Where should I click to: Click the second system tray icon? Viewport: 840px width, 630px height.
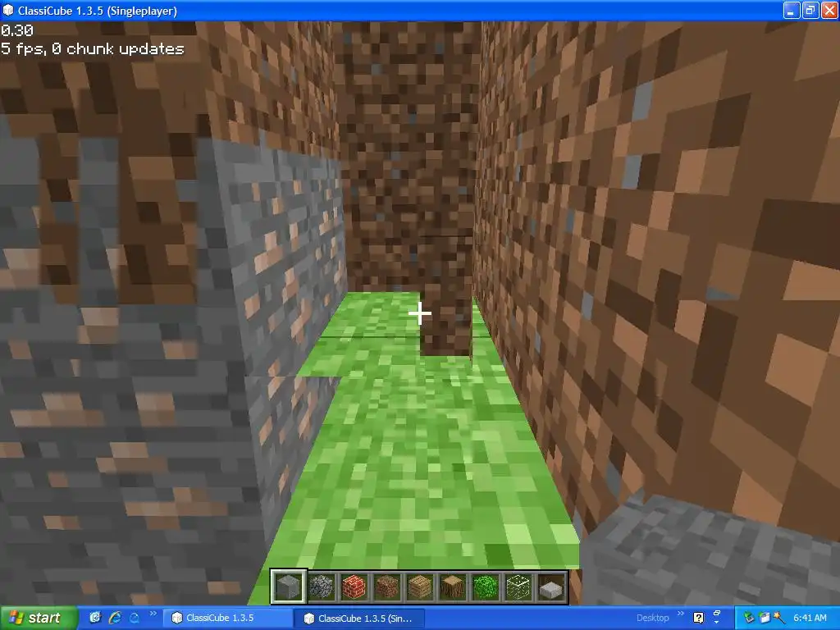click(765, 619)
